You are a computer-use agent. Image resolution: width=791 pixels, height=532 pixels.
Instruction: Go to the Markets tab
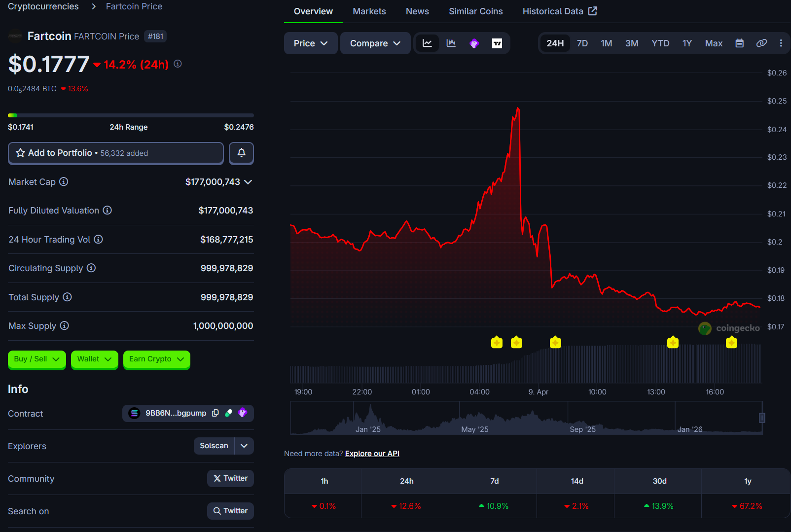pyautogui.click(x=369, y=11)
